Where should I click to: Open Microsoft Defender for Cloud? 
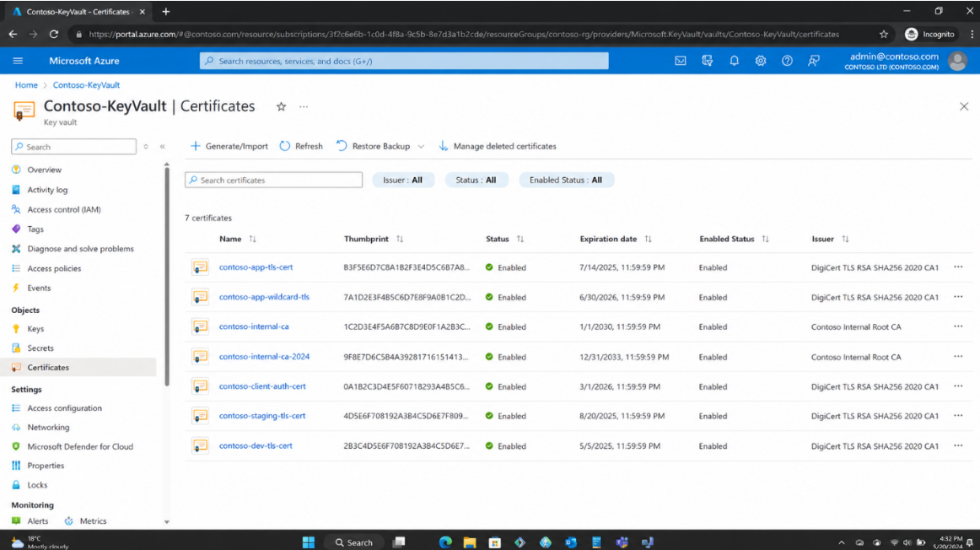[x=80, y=447]
